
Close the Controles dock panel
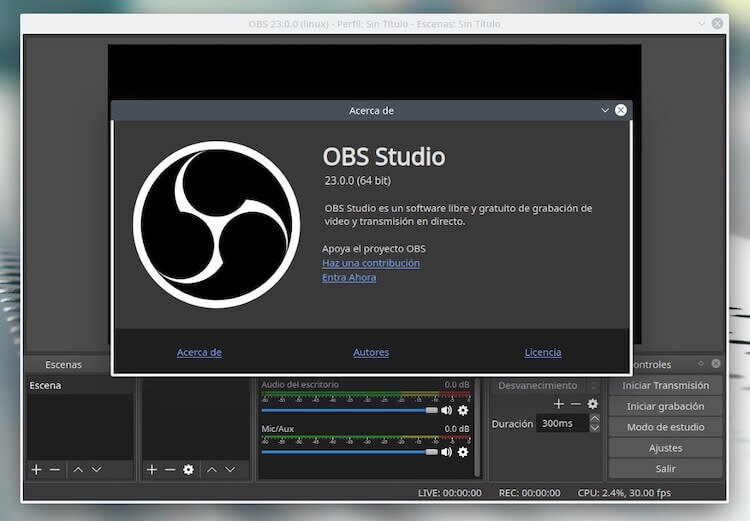point(716,364)
